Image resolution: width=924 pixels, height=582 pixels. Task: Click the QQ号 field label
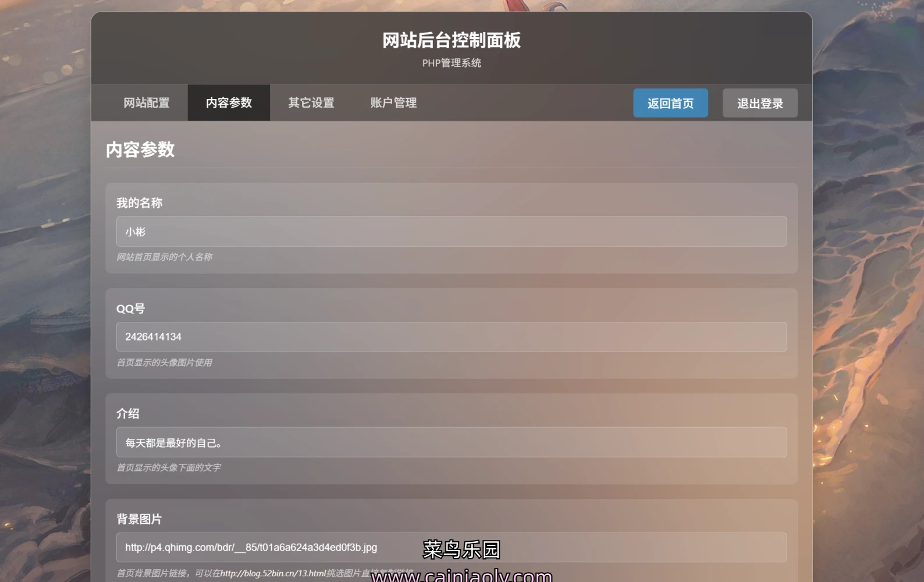tap(130, 308)
